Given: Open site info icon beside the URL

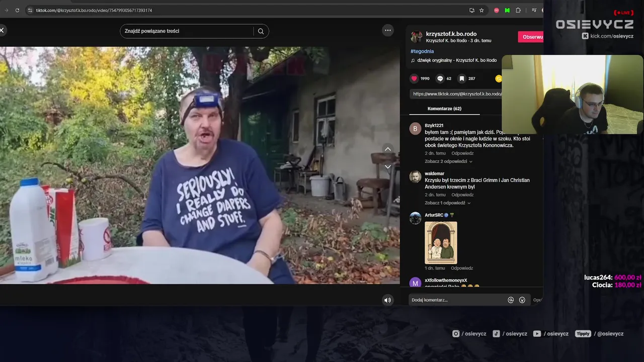Looking at the screenshot, I should point(30,10).
